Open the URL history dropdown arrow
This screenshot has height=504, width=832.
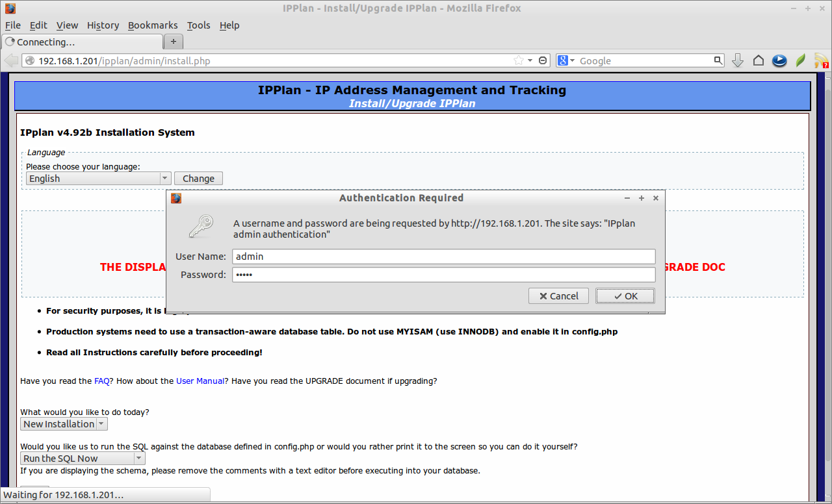click(530, 60)
